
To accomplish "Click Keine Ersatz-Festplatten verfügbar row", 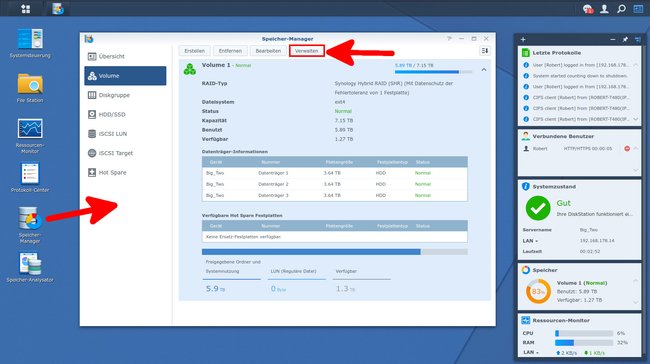I will point(335,237).
